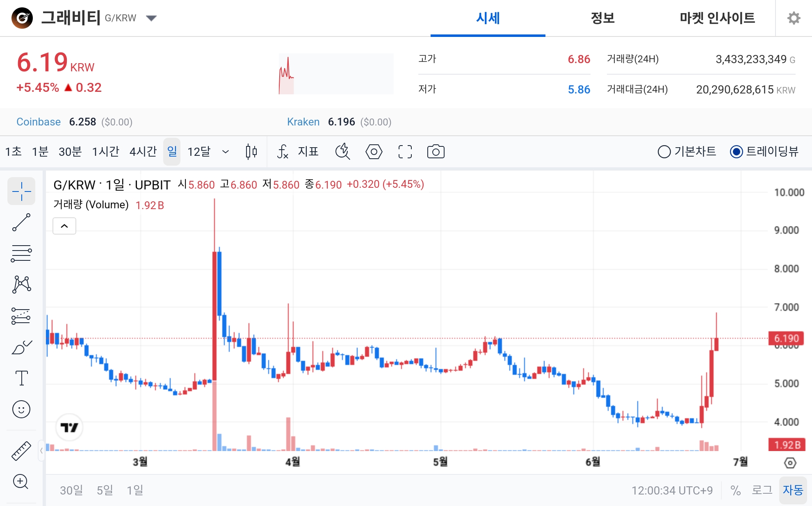812x506 pixels.
Task: Open the forecasting and measurement tools
Action: (21, 316)
